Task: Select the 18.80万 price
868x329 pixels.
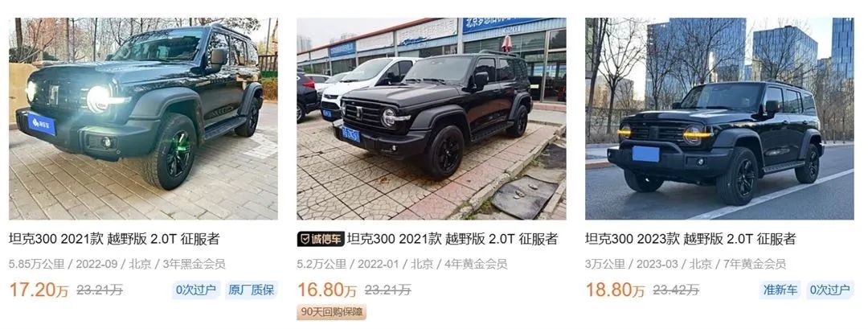Action: [615, 290]
